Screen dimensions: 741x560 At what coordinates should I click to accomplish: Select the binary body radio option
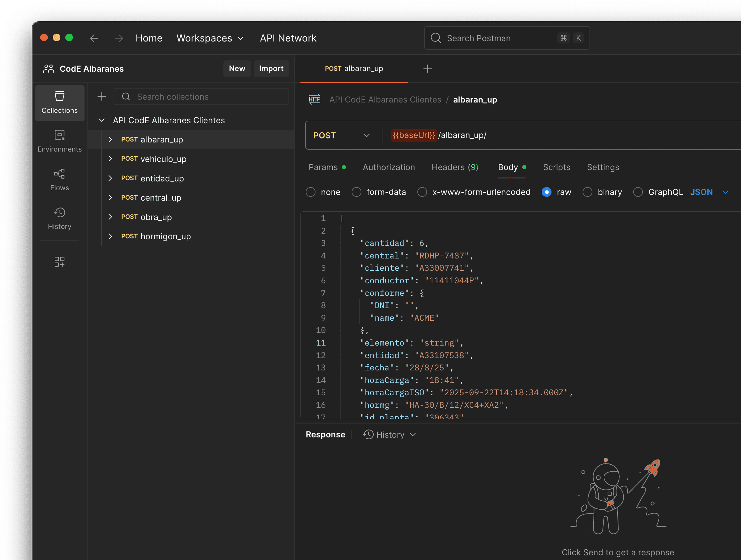coord(587,192)
